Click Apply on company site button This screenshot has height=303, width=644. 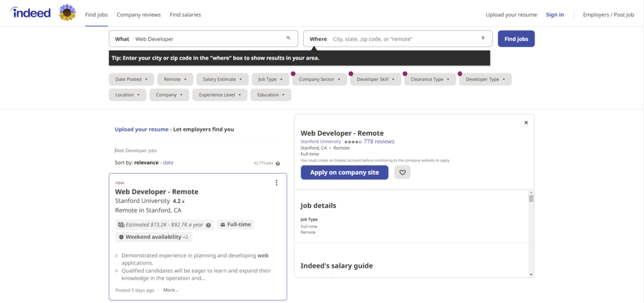[345, 172]
